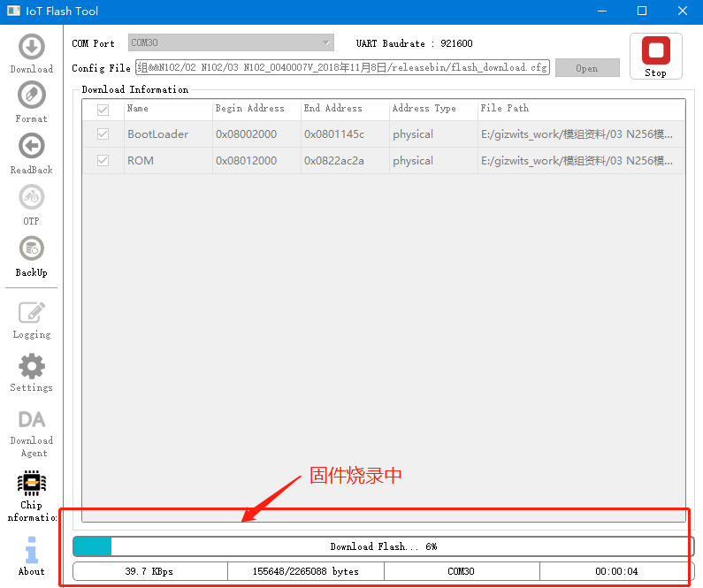Open the ReadBack page
Viewport: 703px width, 588px height.
[x=31, y=153]
